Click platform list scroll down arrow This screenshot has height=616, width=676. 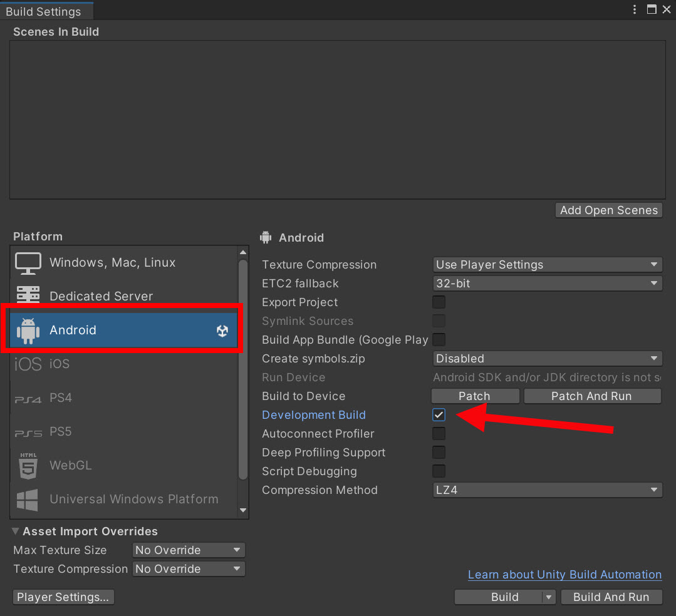click(243, 510)
